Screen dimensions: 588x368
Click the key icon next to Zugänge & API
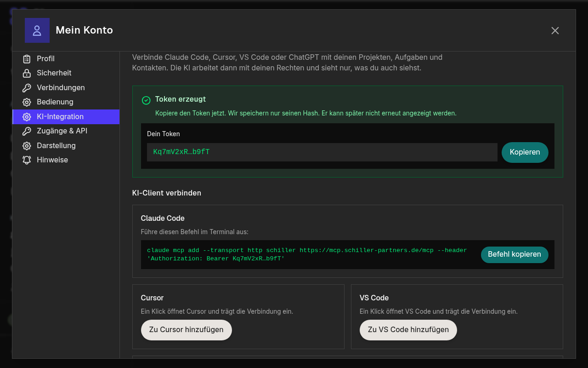coord(27,131)
